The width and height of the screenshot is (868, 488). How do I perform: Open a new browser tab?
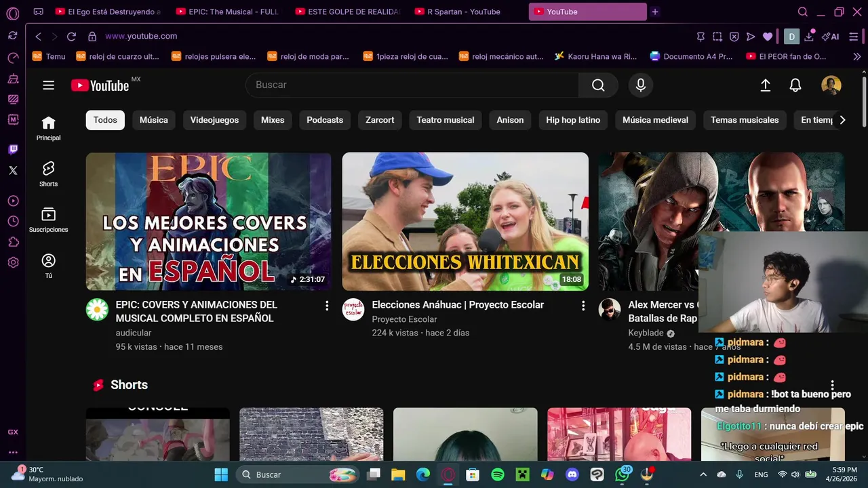pyautogui.click(x=655, y=12)
